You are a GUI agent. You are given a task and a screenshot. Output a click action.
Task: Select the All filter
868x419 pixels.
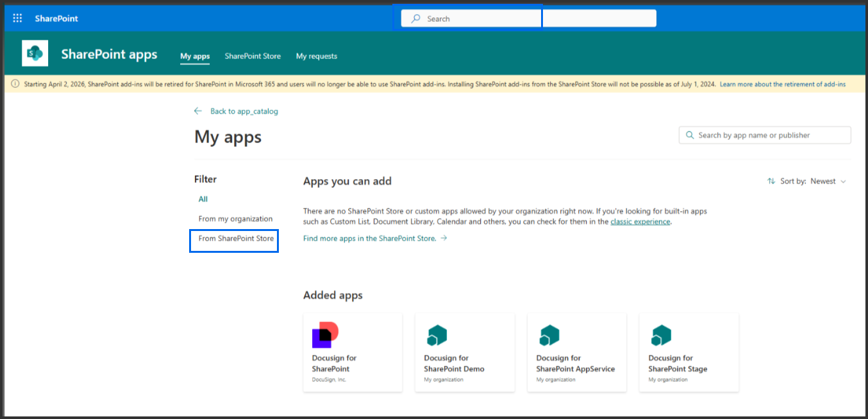pos(203,199)
